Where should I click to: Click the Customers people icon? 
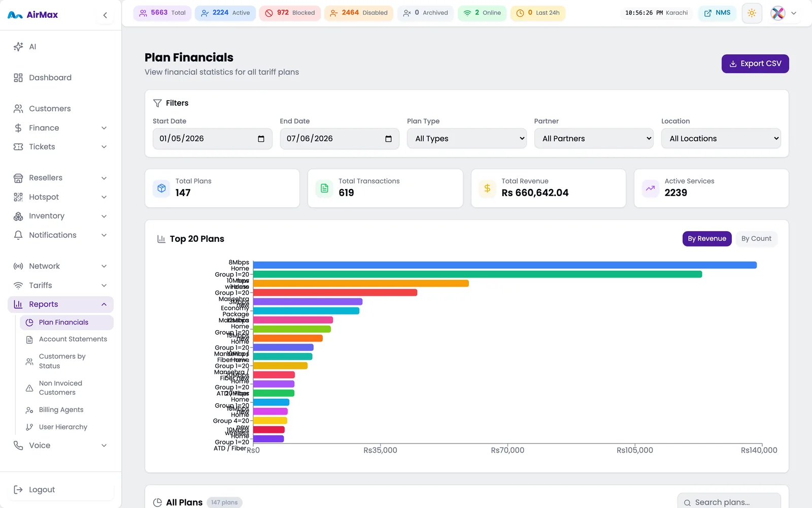click(x=18, y=109)
